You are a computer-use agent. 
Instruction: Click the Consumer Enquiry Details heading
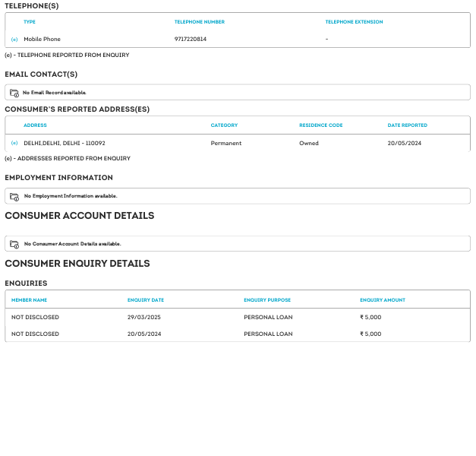(x=77, y=264)
